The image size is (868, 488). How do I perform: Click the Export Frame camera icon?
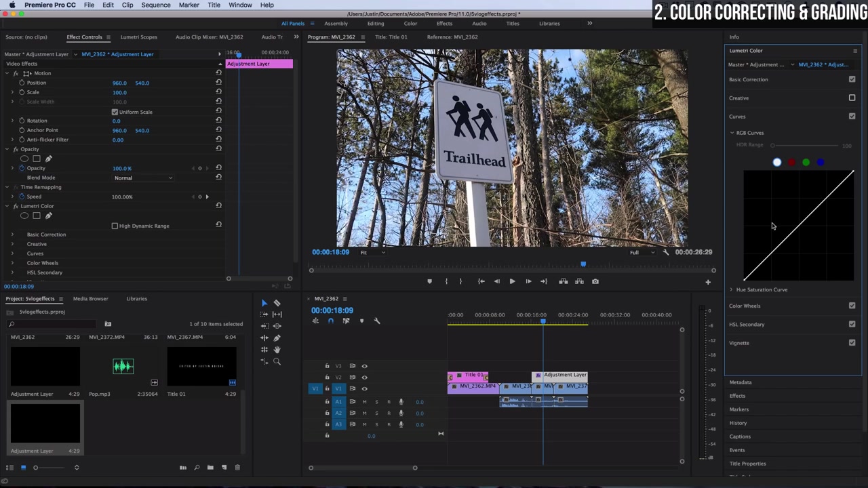(595, 281)
